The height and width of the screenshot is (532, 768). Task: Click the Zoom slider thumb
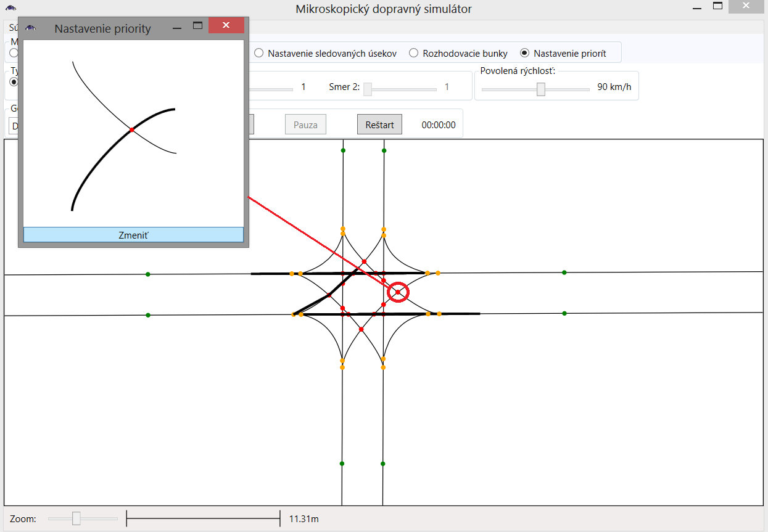click(x=76, y=518)
